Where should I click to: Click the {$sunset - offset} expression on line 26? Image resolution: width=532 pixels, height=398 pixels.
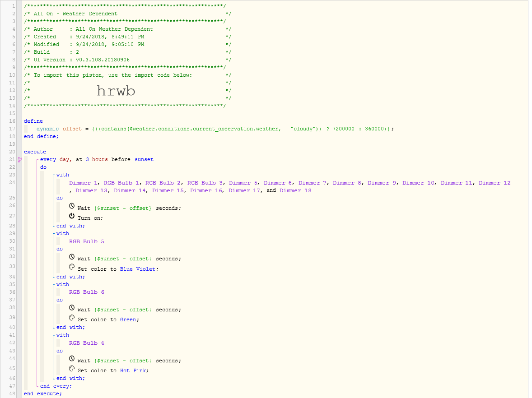[x=123, y=208]
